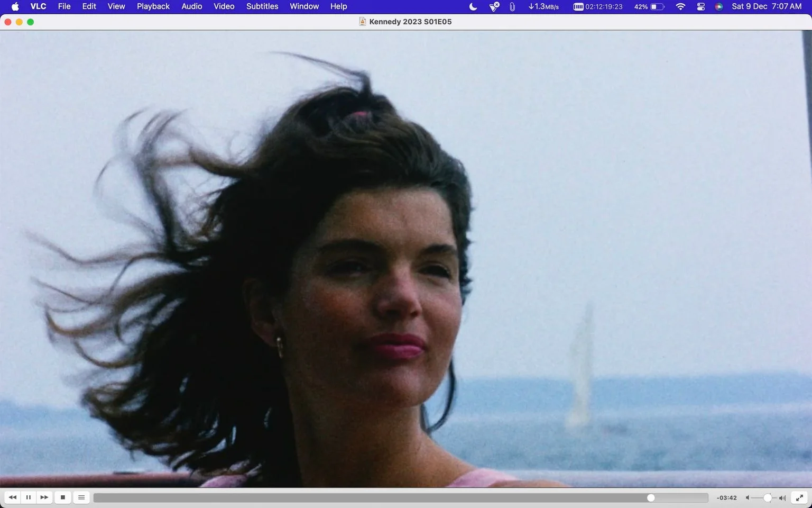
Task: Open the Subtitles menu
Action: 262,6
